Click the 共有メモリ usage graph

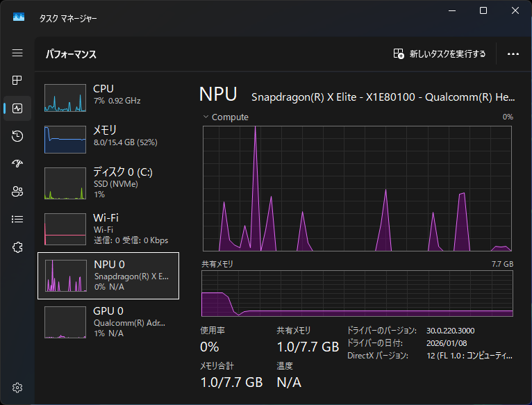[357, 293]
